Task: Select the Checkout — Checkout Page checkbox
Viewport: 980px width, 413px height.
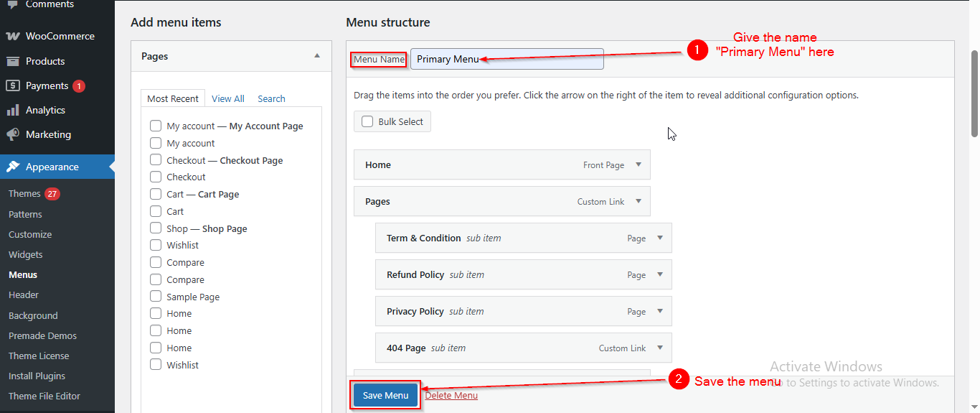Action: (x=156, y=160)
